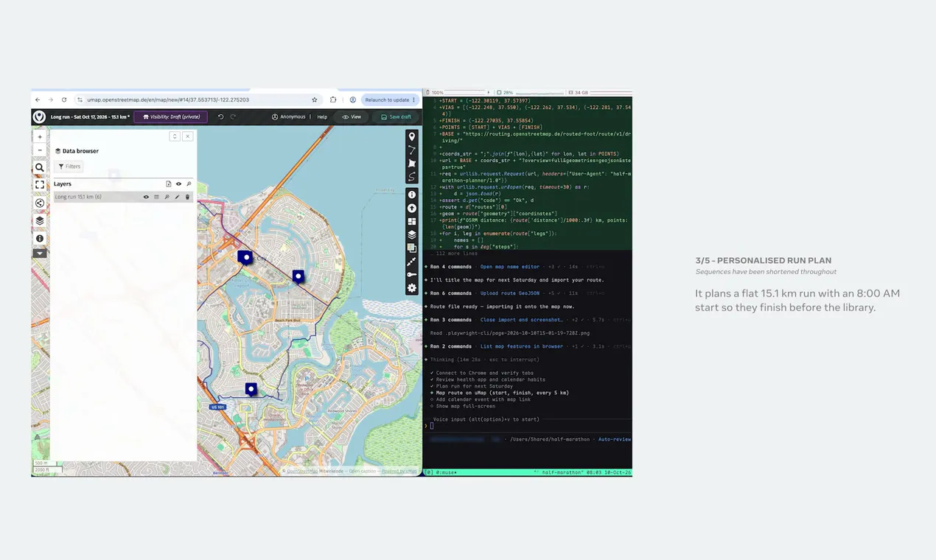This screenshot has width=936, height=560.
Task: Open the import data upload icon
Action: coord(412,208)
